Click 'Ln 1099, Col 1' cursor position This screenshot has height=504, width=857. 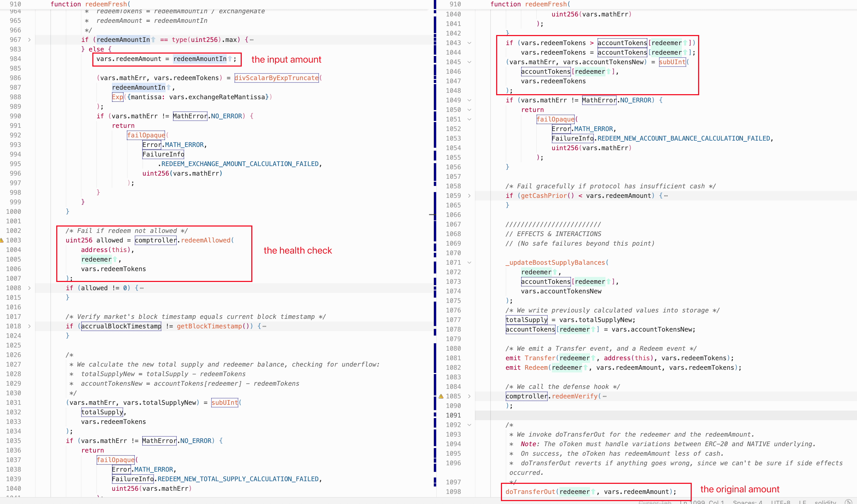pos(702,502)
